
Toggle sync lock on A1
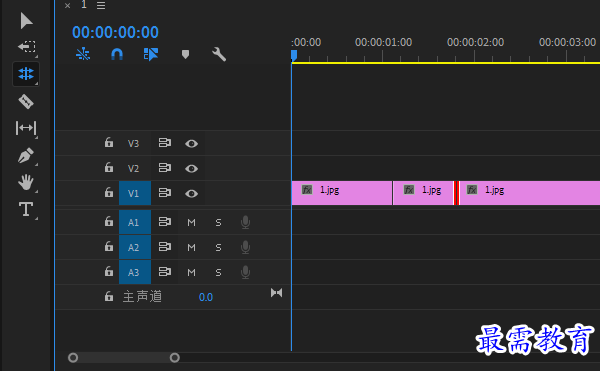point(165,221)
